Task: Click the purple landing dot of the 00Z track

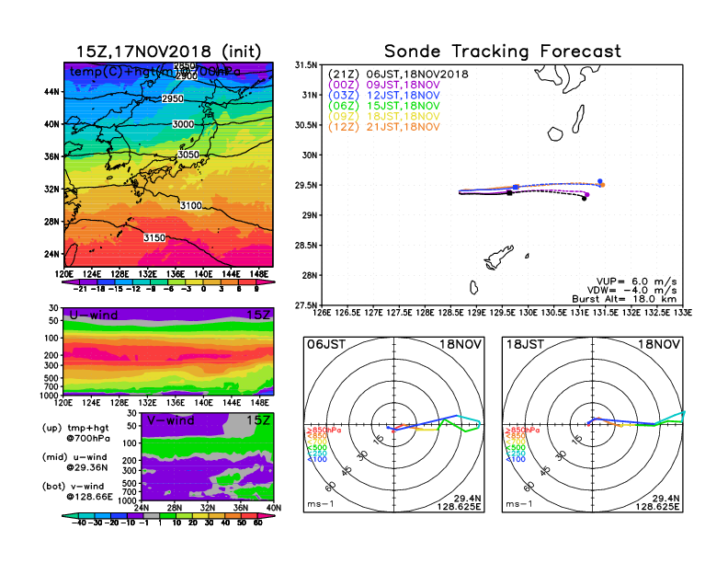Action: coord(587,195)
